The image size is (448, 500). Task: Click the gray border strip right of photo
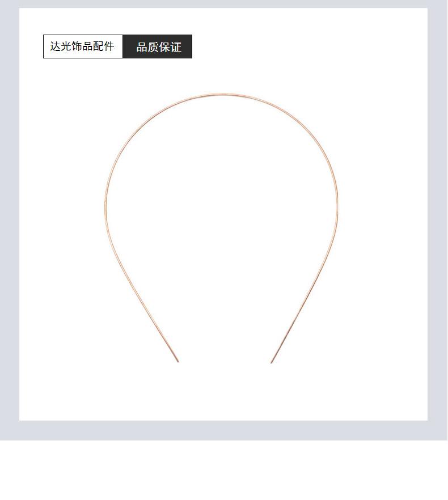(x=437, y=214)
